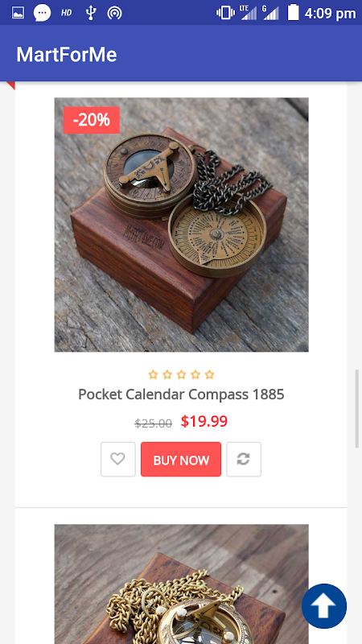Tap the hotspot broadcast status icon

coord(114,13)
